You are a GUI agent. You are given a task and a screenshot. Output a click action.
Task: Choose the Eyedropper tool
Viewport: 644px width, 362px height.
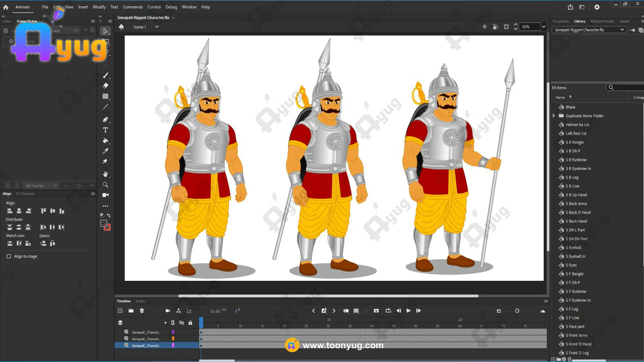click(x=105, y=151)
